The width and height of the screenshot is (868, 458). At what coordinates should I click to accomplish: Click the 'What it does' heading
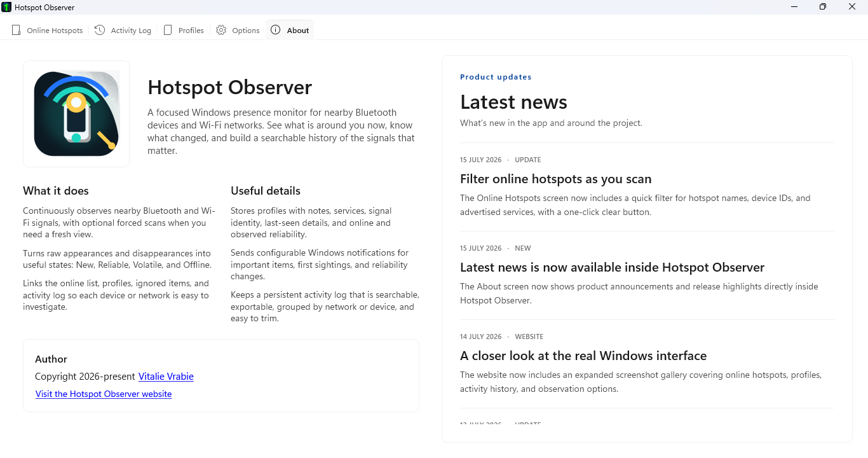56,191
